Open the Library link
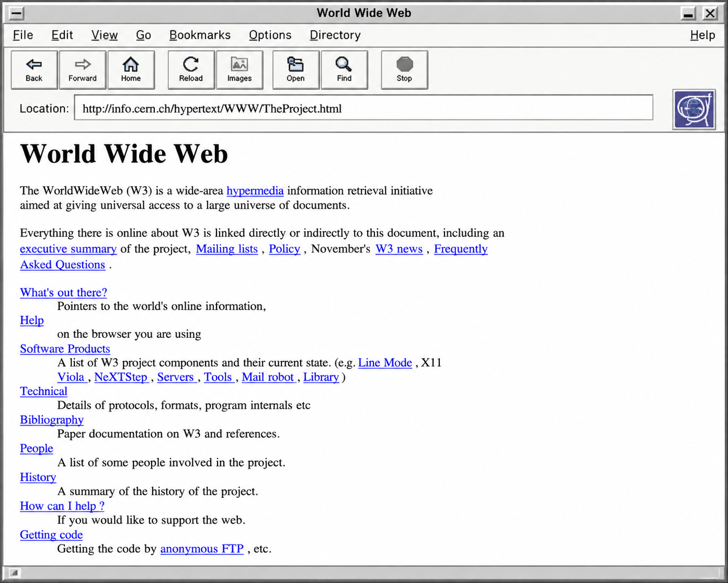Screen dimensions: 728x583 [x=321, y=377]
